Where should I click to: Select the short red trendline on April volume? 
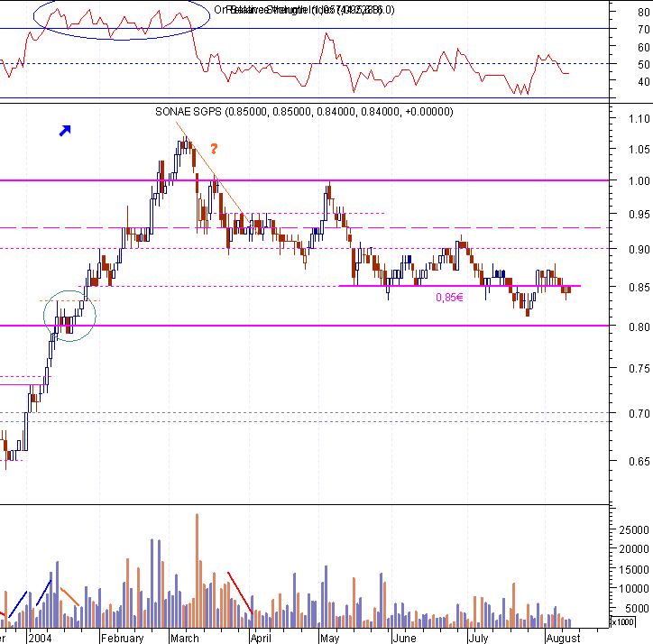pos(240,593)
